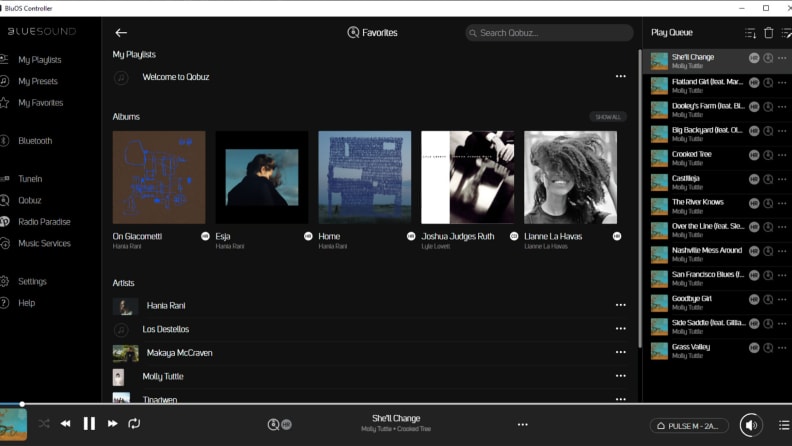Viewport: 792px width, 446px height.
Task: Open options menu for Los Destellos
Action: [x=621, y=329]
